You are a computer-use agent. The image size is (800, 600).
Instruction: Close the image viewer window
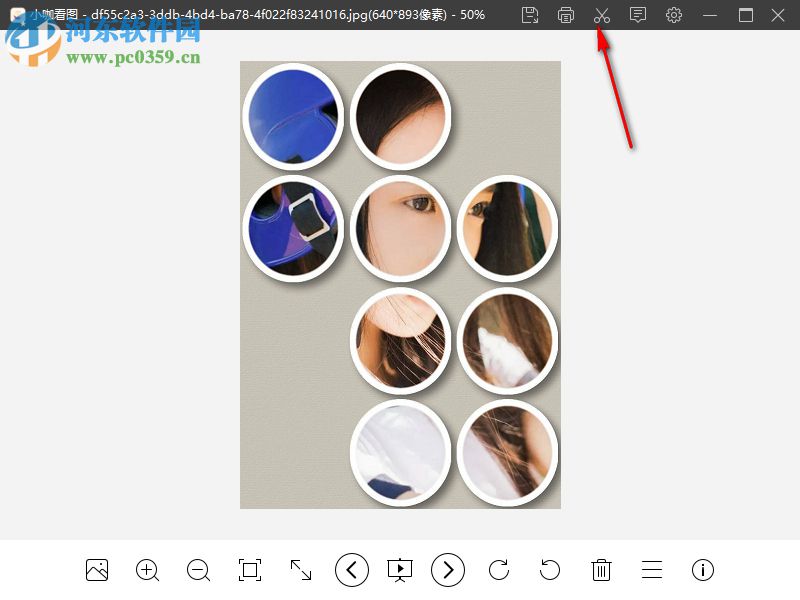tap(778, 15)
